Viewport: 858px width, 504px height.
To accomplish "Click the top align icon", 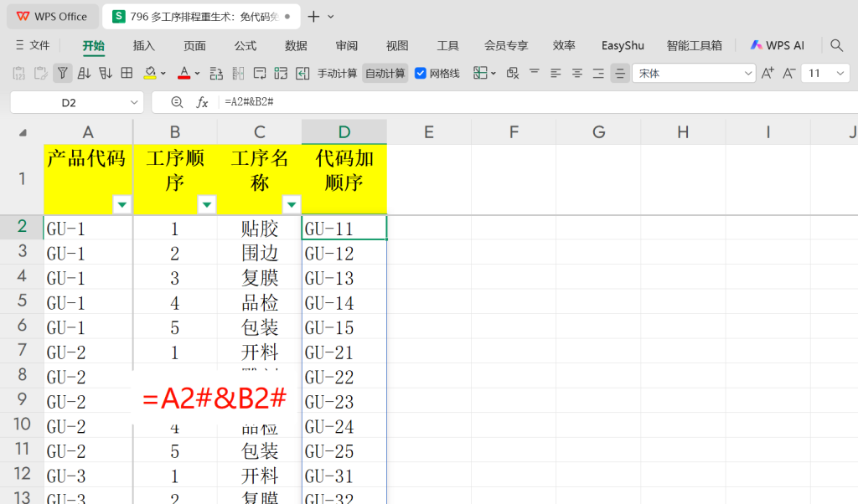I will tap(534, 73).
